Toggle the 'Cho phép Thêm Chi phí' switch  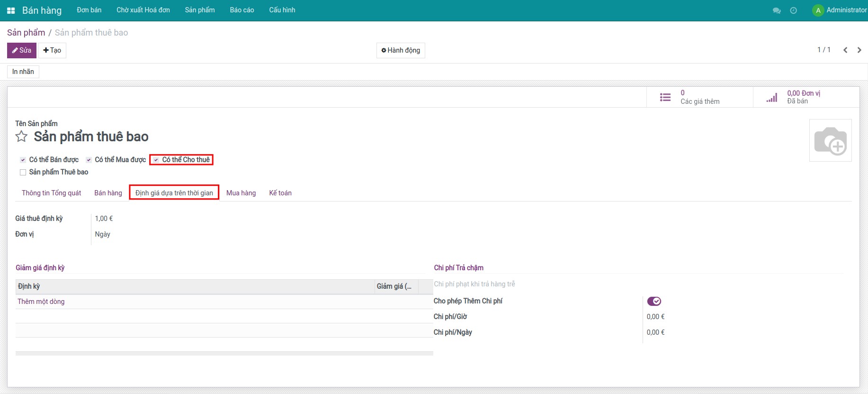[654, 302]
